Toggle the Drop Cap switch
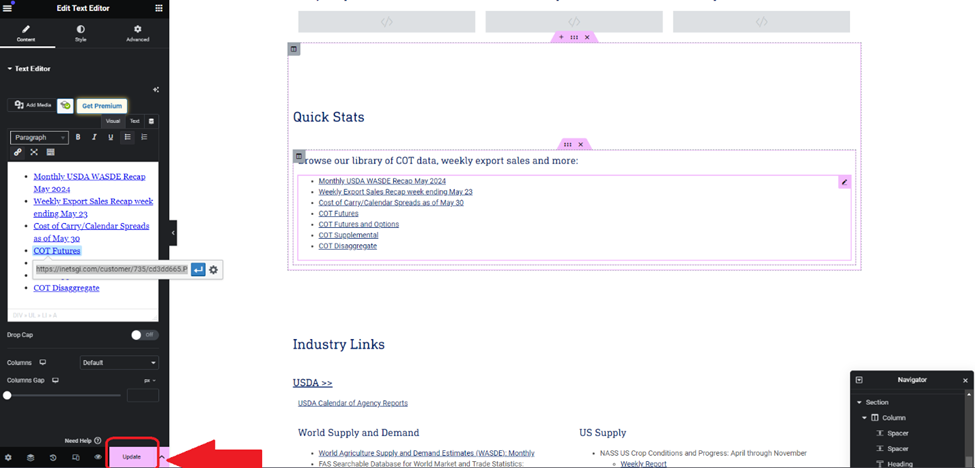This screenshot has height=468, width=975. tap(145, 335)
